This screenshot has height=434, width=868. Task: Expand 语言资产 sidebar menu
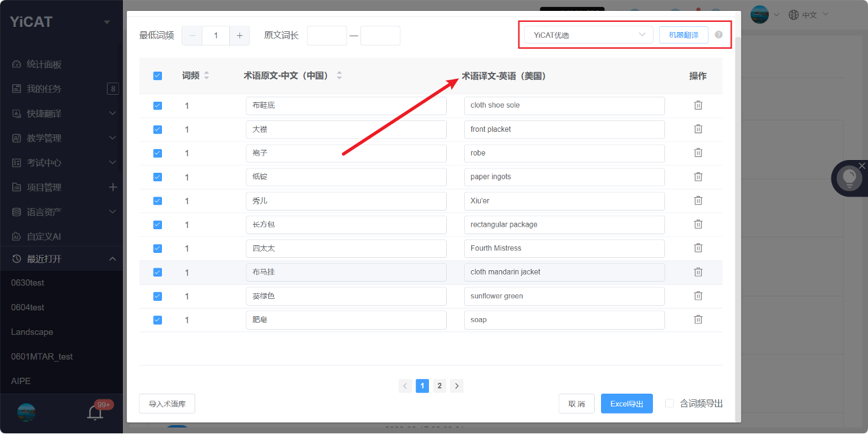[x=61, y=212]
